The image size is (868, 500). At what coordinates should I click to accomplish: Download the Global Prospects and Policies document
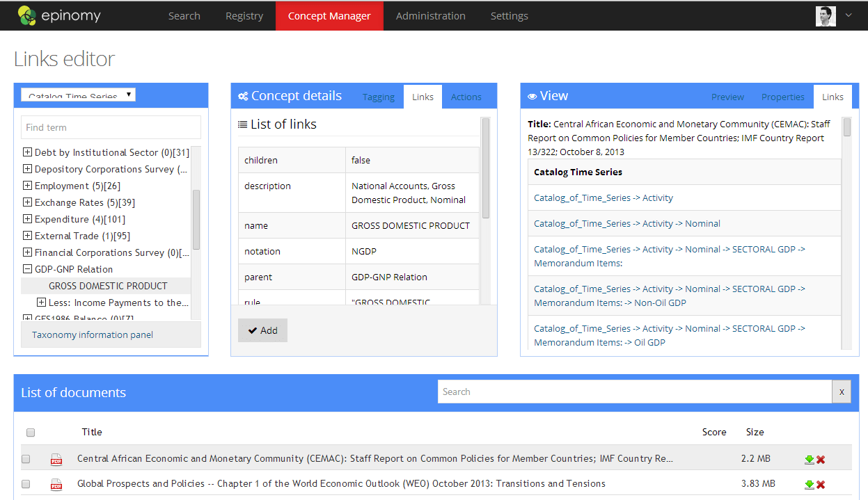[x=809, y=484]
